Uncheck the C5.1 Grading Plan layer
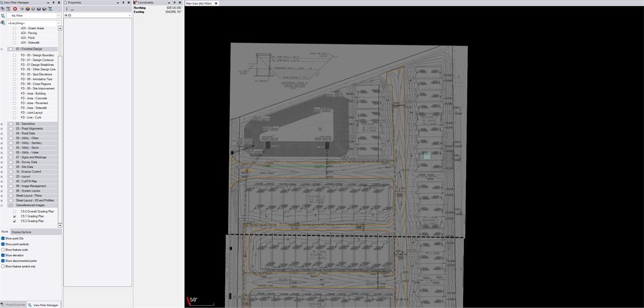644x308 pixels. pos(14,216)
